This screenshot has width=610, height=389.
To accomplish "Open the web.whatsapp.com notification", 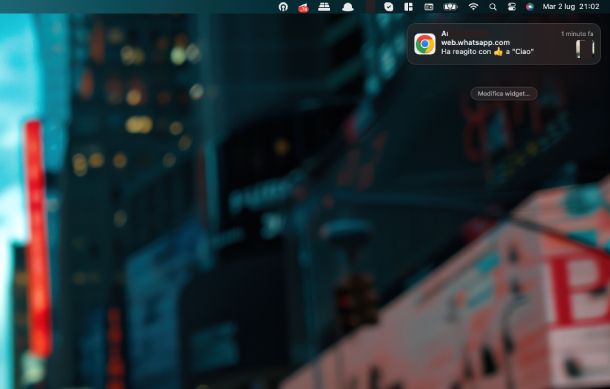I will pos(504,44).
